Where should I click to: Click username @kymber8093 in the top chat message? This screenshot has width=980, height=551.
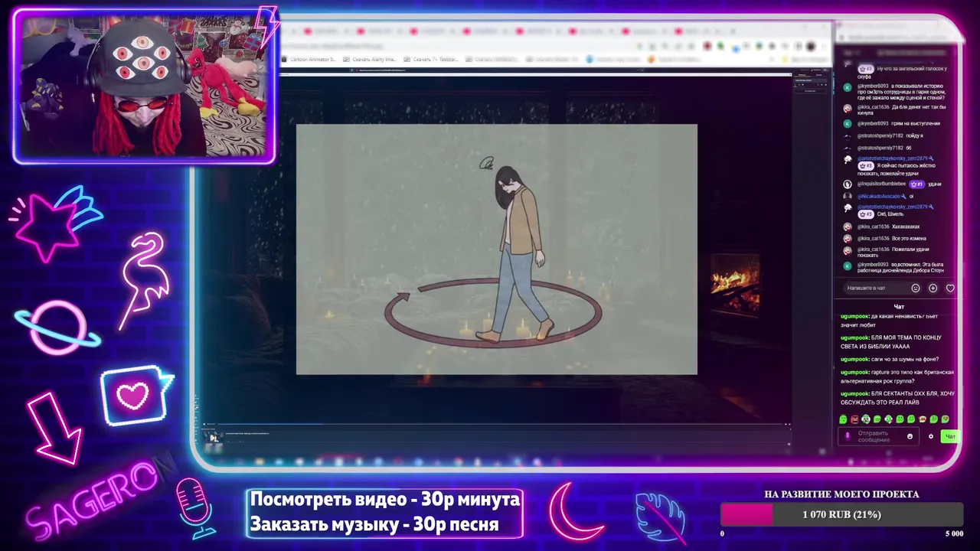873,86
